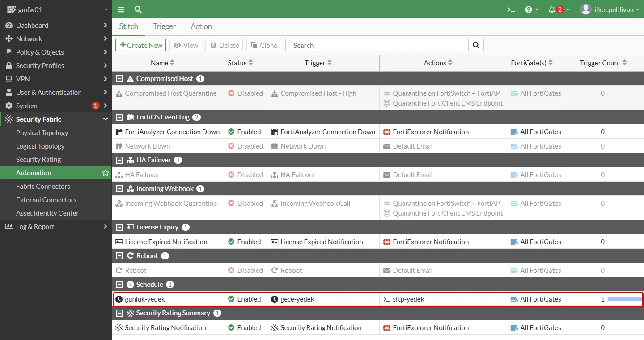644x340 pixels.
Task: Collapse the HA Failover group
Action: [119, 160]
